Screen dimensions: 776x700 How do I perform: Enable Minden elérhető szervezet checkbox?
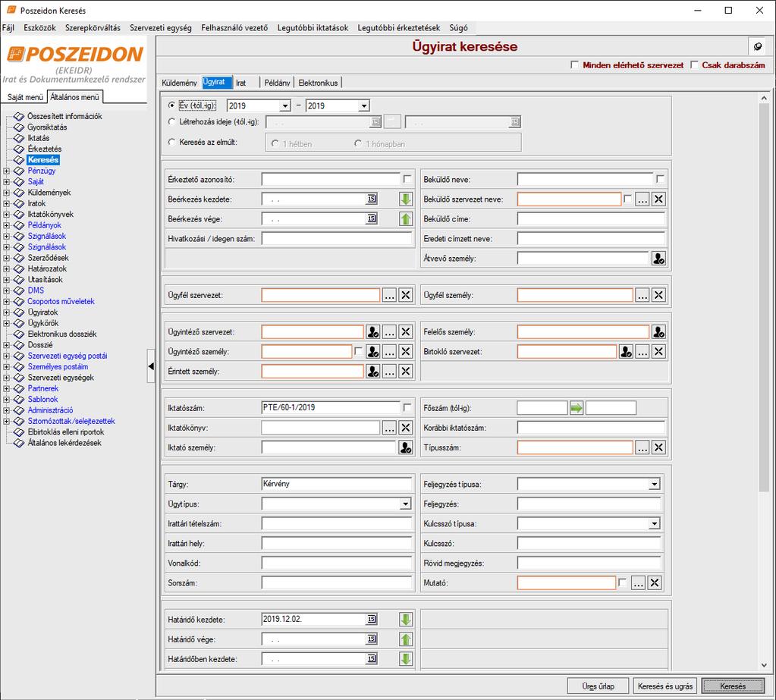(x=574, y=64)
